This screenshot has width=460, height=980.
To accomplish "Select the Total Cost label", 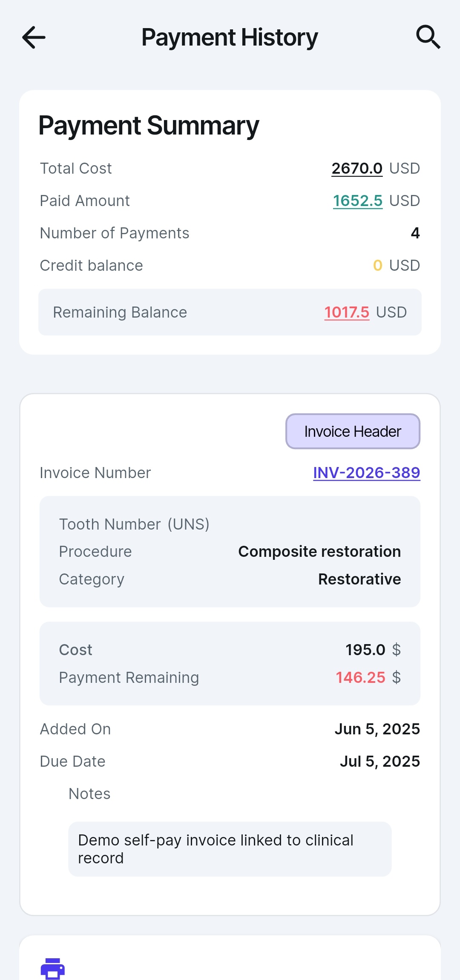I will (x=76, y=169).
